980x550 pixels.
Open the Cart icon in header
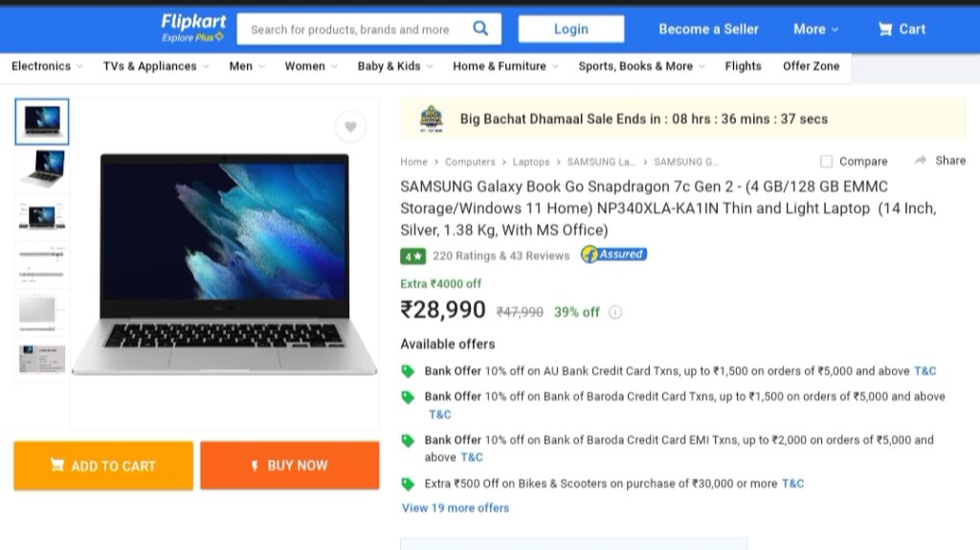point(885,29)
